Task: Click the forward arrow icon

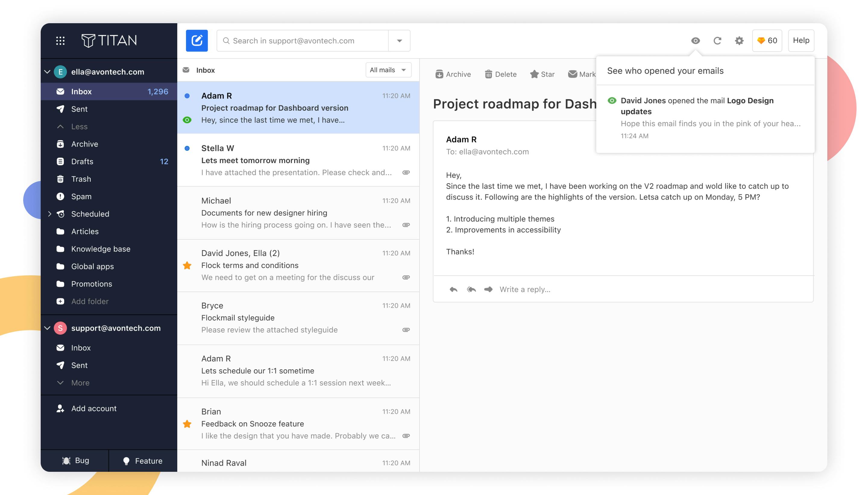Action: point(488,289)
